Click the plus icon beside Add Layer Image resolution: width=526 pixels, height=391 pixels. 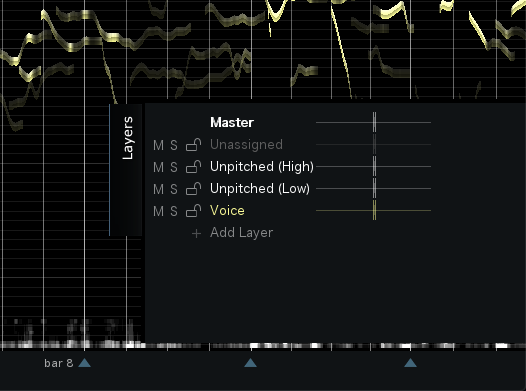[x=196, y=233]
